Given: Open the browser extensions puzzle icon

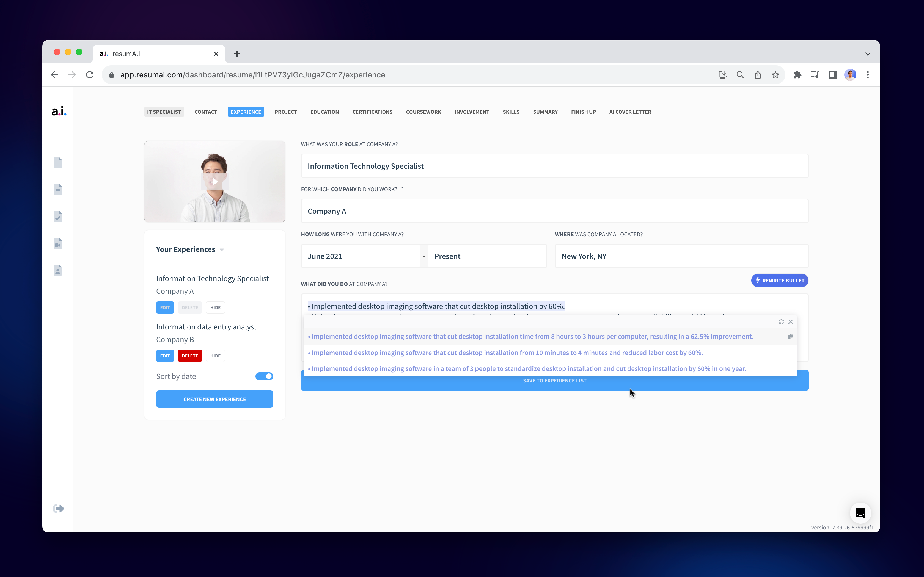Looking at the screenshot, I should pos(797,75).
